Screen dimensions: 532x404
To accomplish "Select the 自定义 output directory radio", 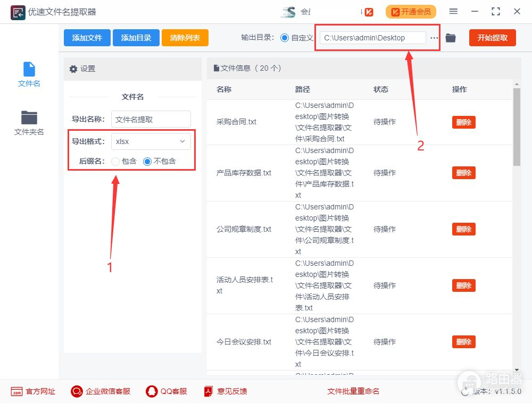I will tap(285, 38).
